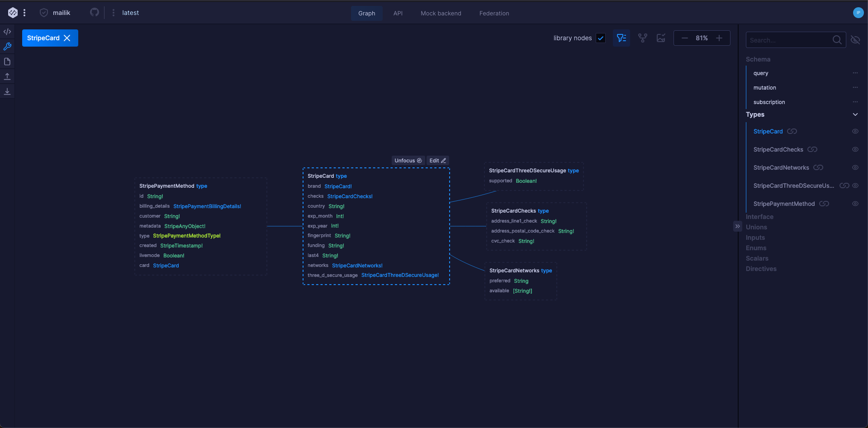Click link icon next to StripeCardThreeDSecureUs...

[x=844, y=185]
